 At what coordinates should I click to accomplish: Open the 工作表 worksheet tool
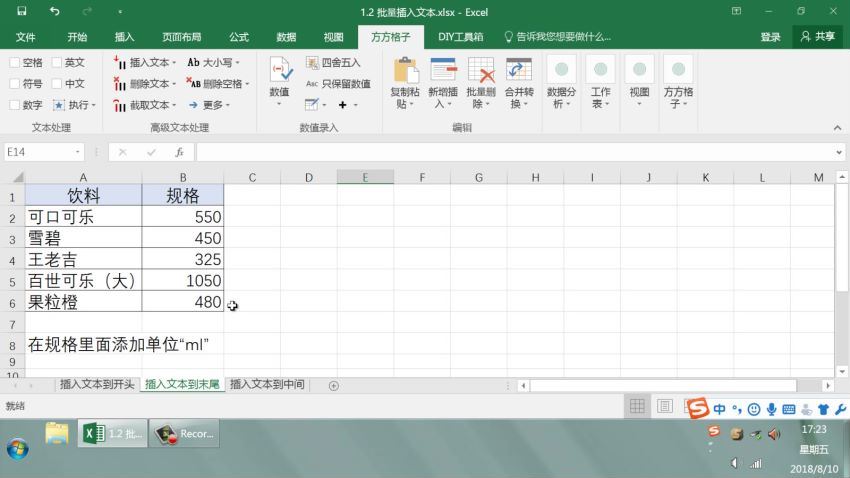pos(600,82)
